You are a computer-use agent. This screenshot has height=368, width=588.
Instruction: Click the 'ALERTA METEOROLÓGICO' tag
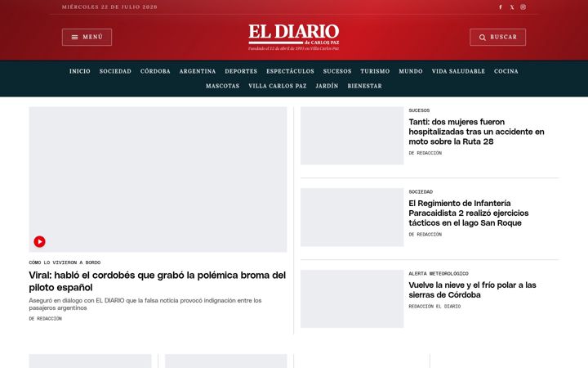439,273
